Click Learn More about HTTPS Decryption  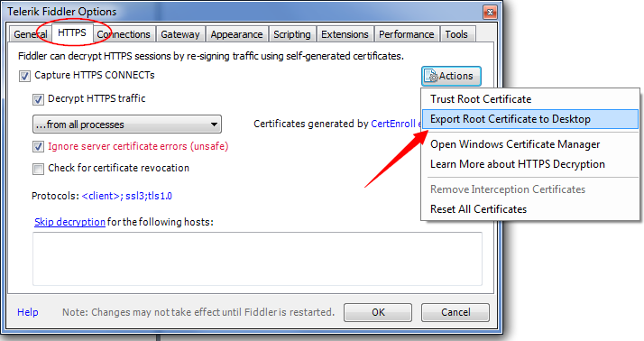[530, 164]
